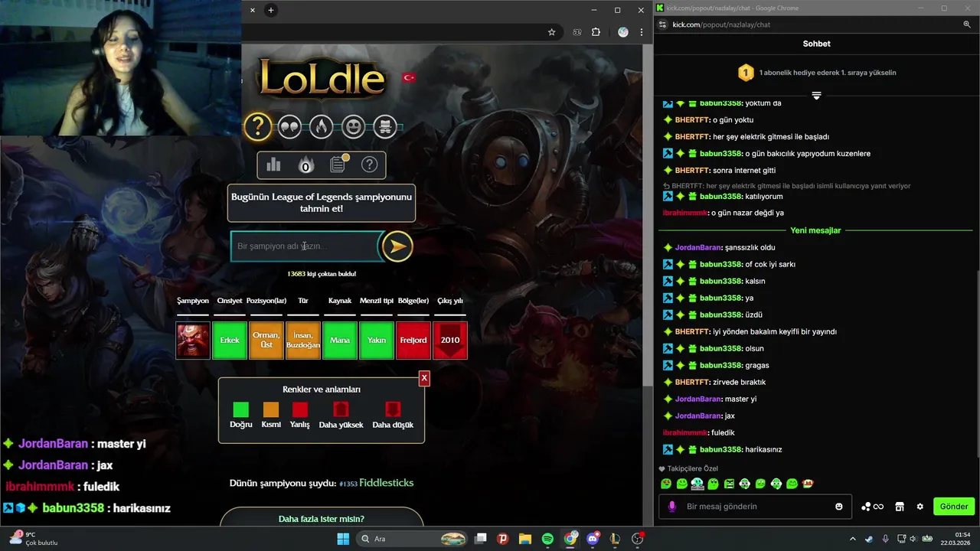Click the Kick chat address bar URL
Image resolution: width=980 pixels, height=551 pixels.
pyautogui.click(x=721, y=24)
